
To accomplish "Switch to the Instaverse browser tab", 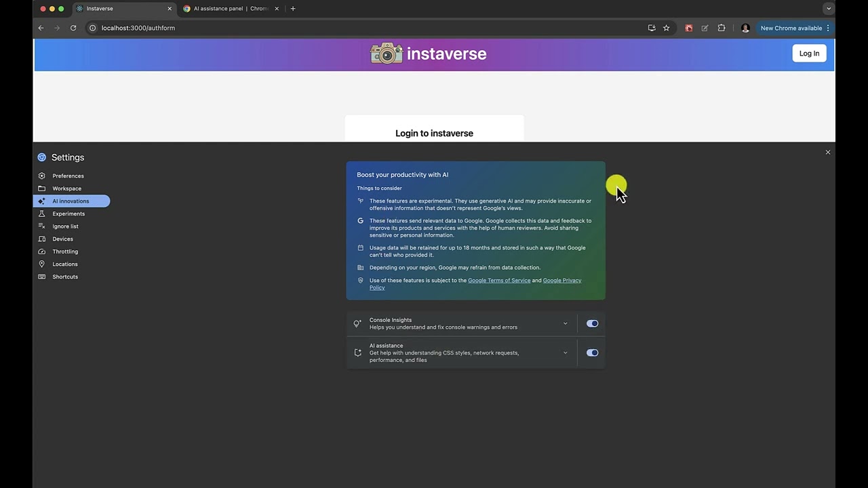I will click(x=124, y=9).
